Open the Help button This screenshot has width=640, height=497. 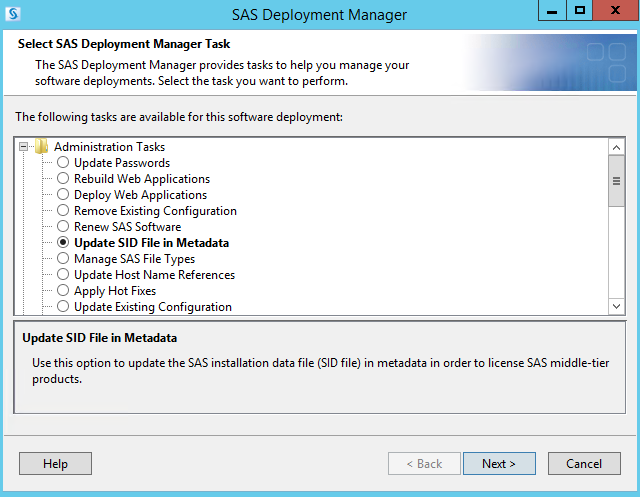click(x=56, y=463)
